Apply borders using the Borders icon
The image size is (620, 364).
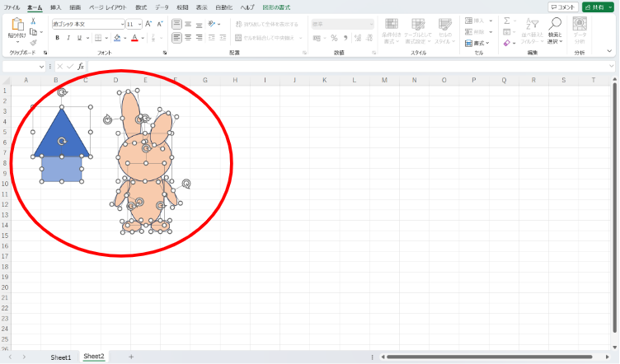pyautogui.click(x=98, y=38)
